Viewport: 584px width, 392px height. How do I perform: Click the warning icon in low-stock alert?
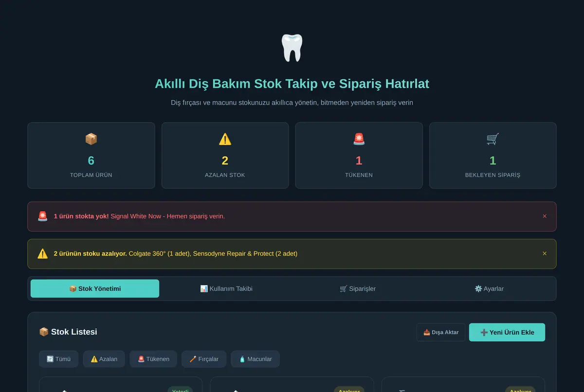tap(43, 254)
